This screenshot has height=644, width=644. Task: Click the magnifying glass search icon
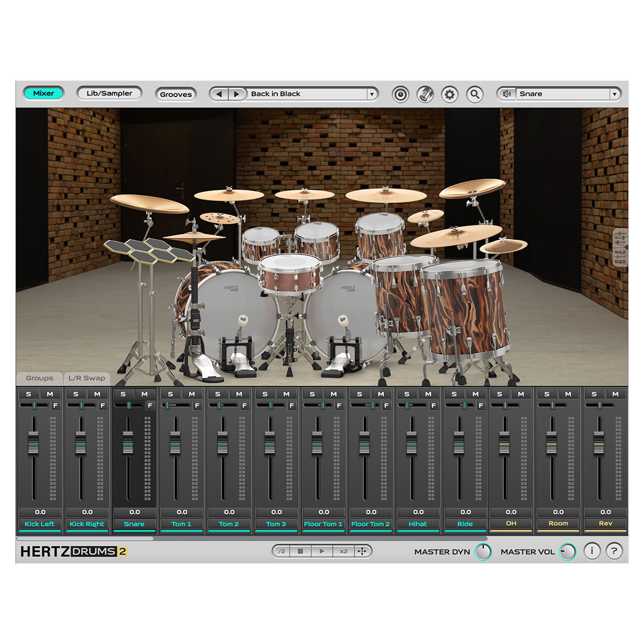tap(474, 94)
